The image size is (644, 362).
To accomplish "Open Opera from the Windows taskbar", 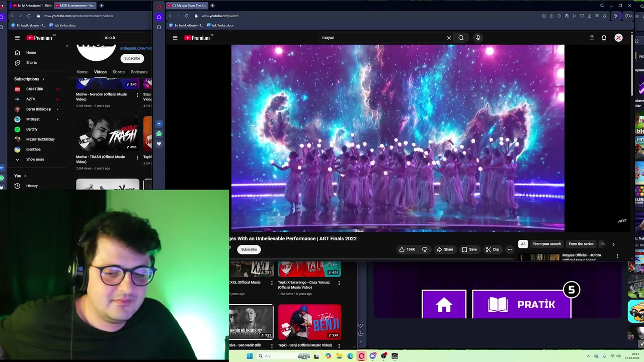I will coord(361,356).
